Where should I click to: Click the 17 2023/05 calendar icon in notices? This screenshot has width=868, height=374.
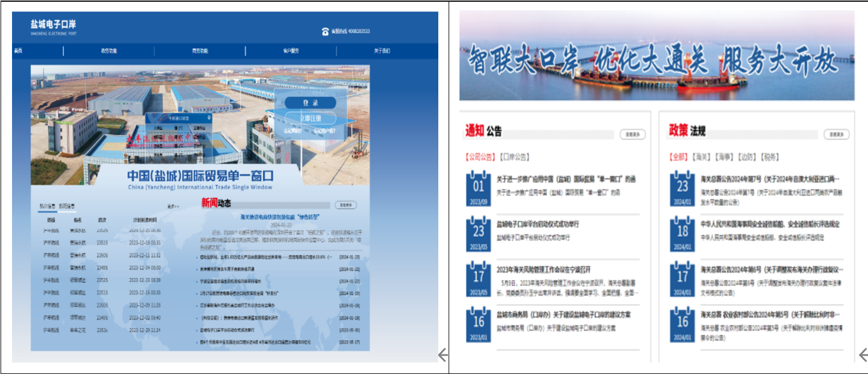coord(478,279)
